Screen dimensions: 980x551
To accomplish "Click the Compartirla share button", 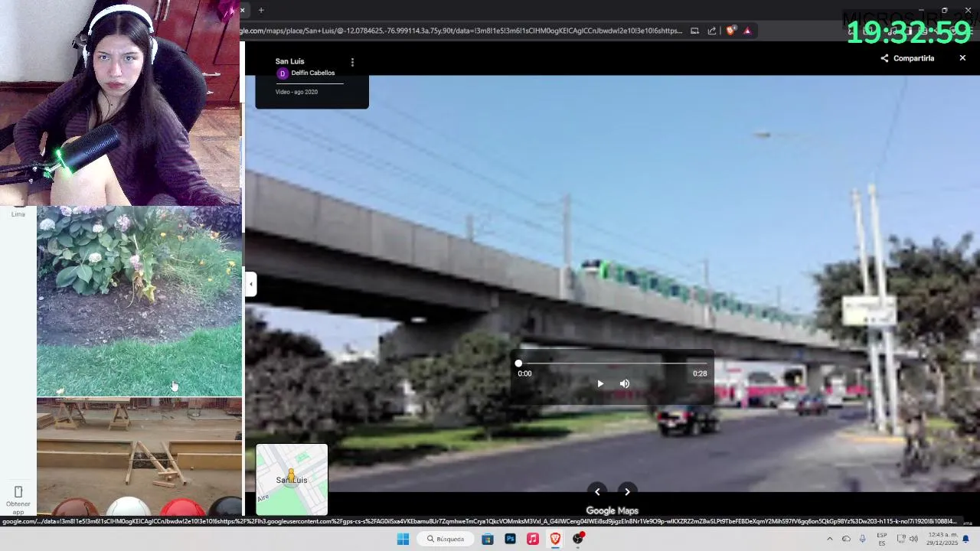I will 907,58.
